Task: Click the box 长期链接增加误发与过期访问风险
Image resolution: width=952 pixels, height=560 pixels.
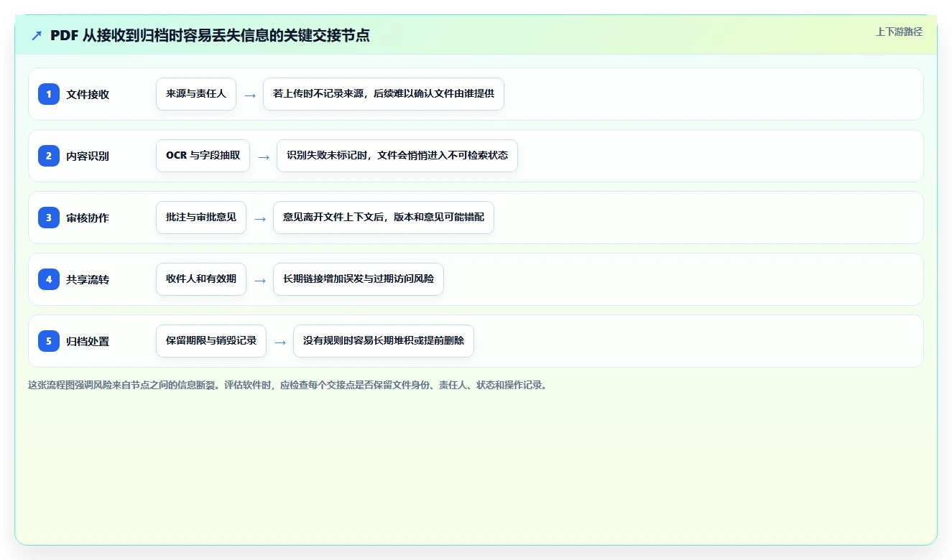Action: [x=359, y=279]
